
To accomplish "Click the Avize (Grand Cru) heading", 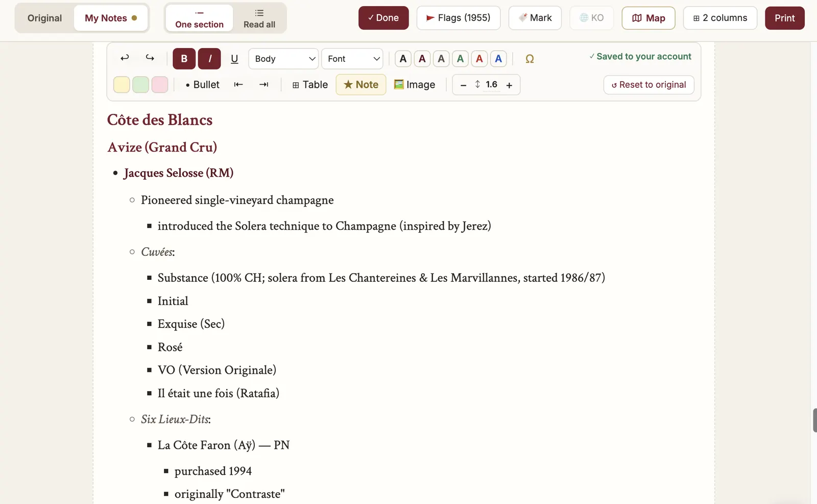I will click(x=162, y=147).
